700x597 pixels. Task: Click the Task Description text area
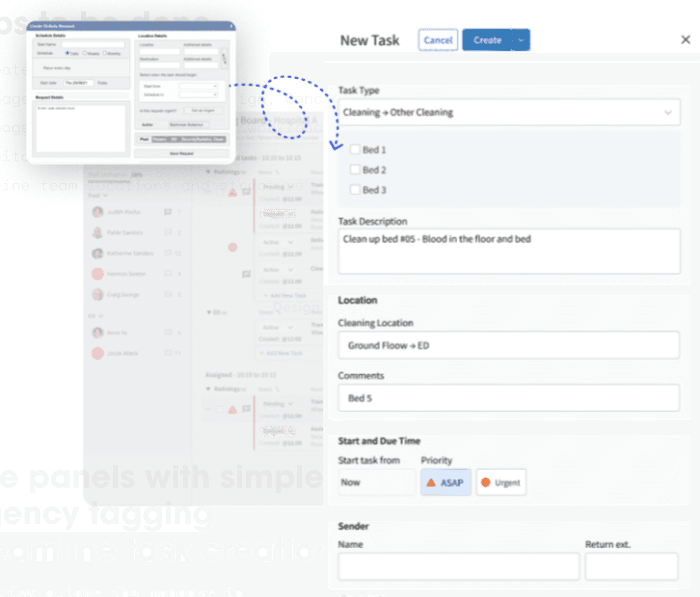coord(509,252)
